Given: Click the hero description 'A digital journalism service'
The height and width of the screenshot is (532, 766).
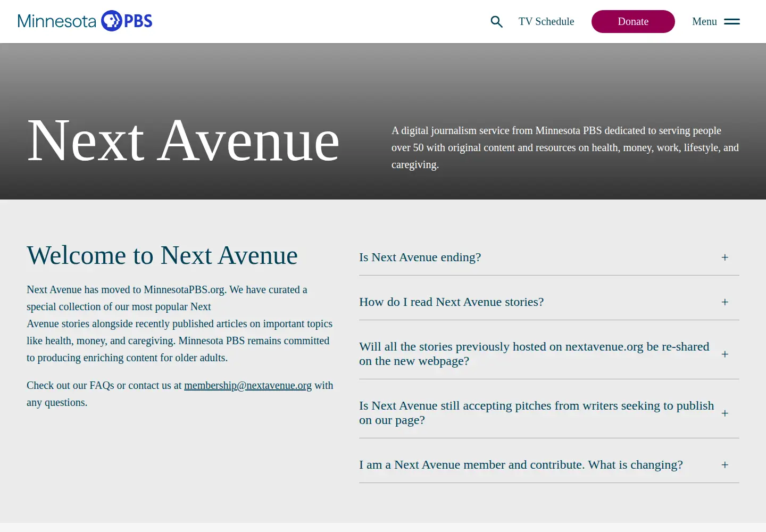Looking at the screenshot, I should pyautogui.click(x=565, y=147).
